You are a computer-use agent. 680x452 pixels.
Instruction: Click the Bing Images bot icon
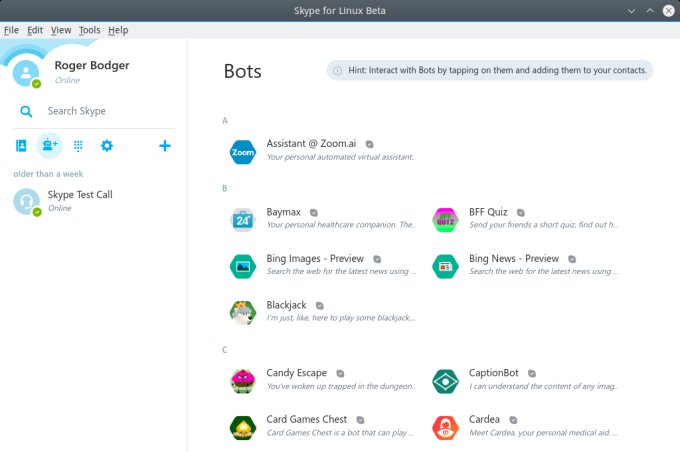click(242, 266)
